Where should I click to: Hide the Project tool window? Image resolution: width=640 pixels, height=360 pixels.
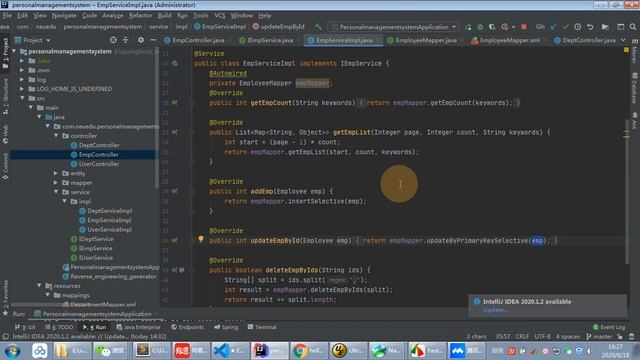click(153, 40)
